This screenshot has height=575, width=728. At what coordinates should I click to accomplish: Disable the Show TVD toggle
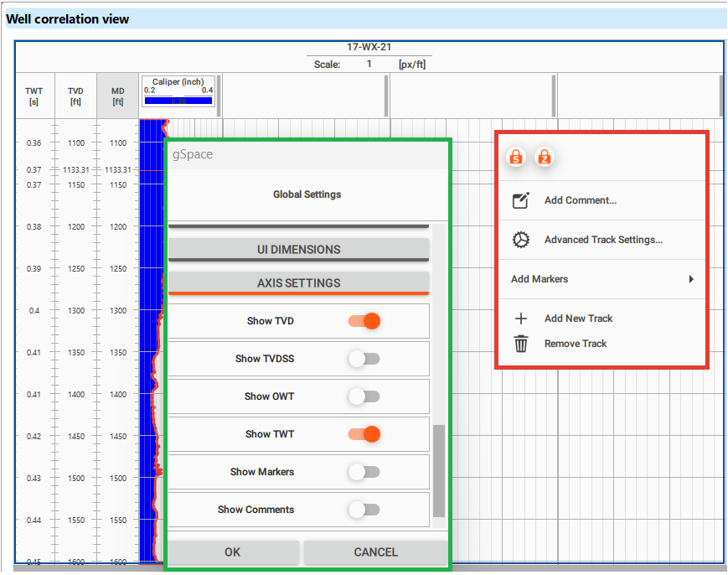(364, 321)
